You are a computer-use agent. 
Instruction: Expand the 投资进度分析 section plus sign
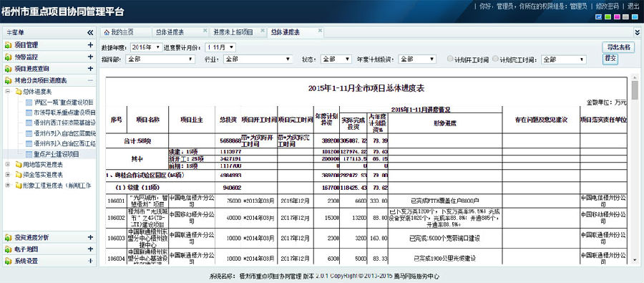tap(90, 237)
